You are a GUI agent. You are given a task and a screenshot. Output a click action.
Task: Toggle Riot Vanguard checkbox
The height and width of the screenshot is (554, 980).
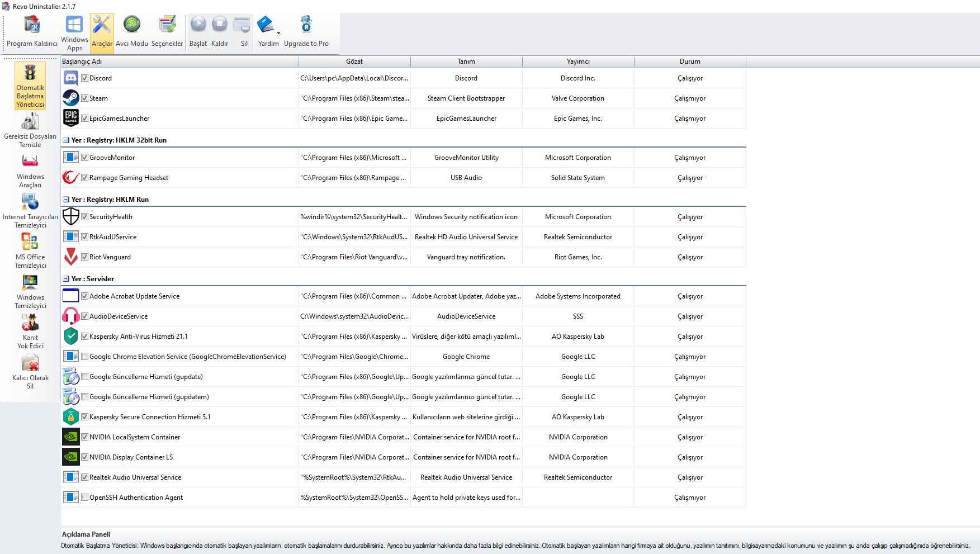pos(85,257)
